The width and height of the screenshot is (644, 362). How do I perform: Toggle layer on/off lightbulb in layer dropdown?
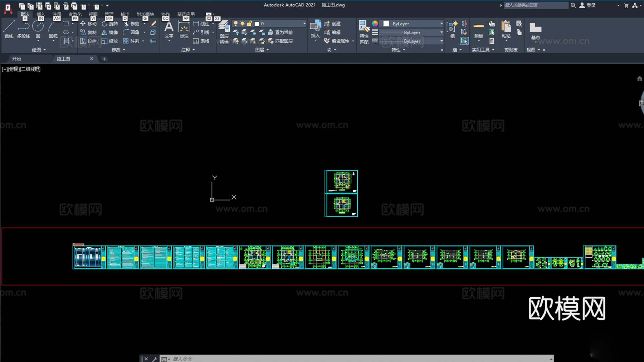point(235,24)
